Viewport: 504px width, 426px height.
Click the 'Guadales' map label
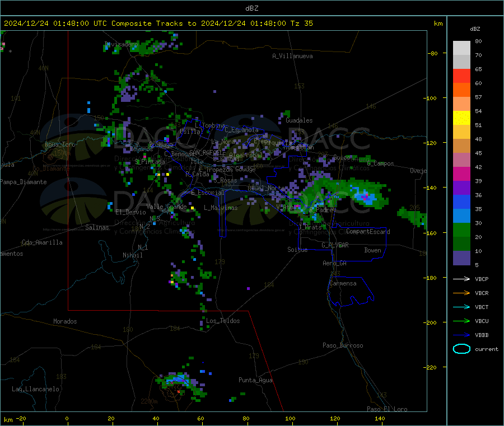coord(299,120)
